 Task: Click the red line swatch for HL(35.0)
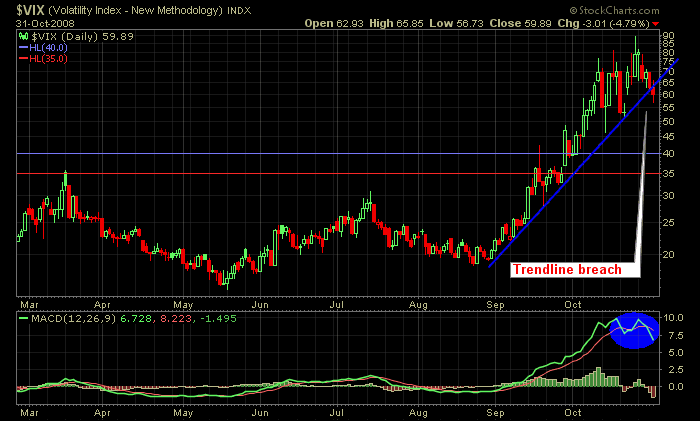point(23,59)
